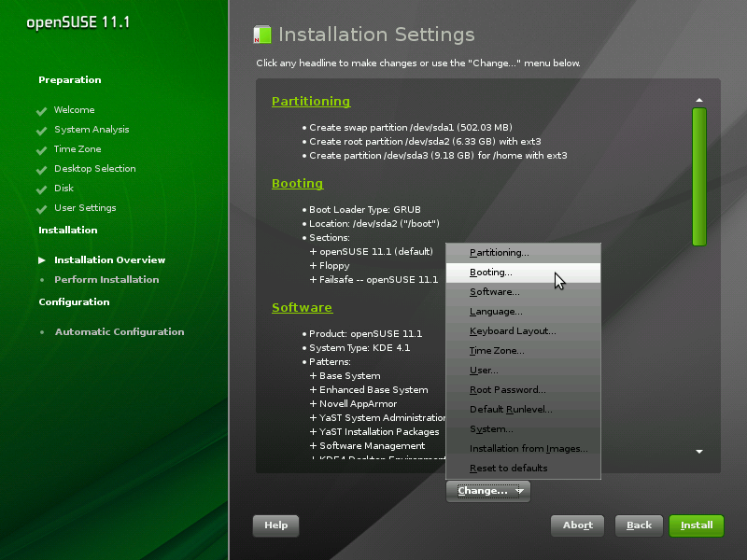Click 'Automatic Configuration' sidebar step
This screenshot has width=747, height=560.
120,332
